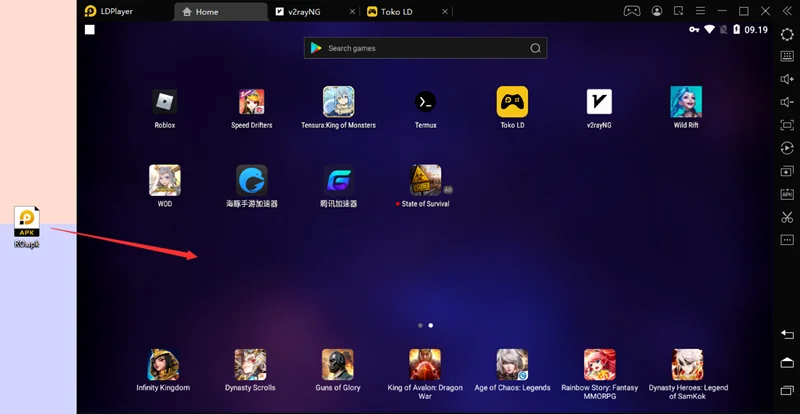The image size is (800, 414).
Task: Open Android recent apps button
Action: pyautogui.click(x=787, y=391)
